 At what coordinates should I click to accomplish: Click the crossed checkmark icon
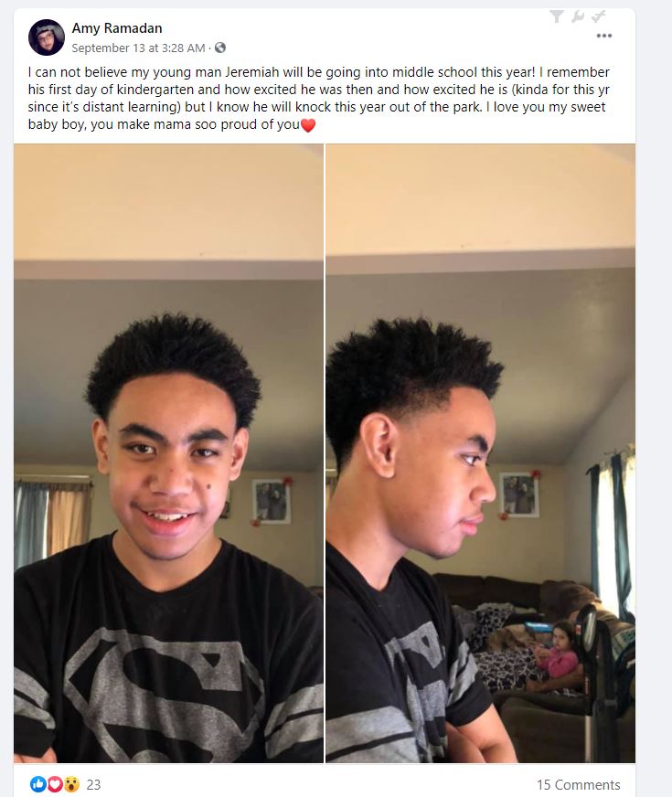click(599, 16)
